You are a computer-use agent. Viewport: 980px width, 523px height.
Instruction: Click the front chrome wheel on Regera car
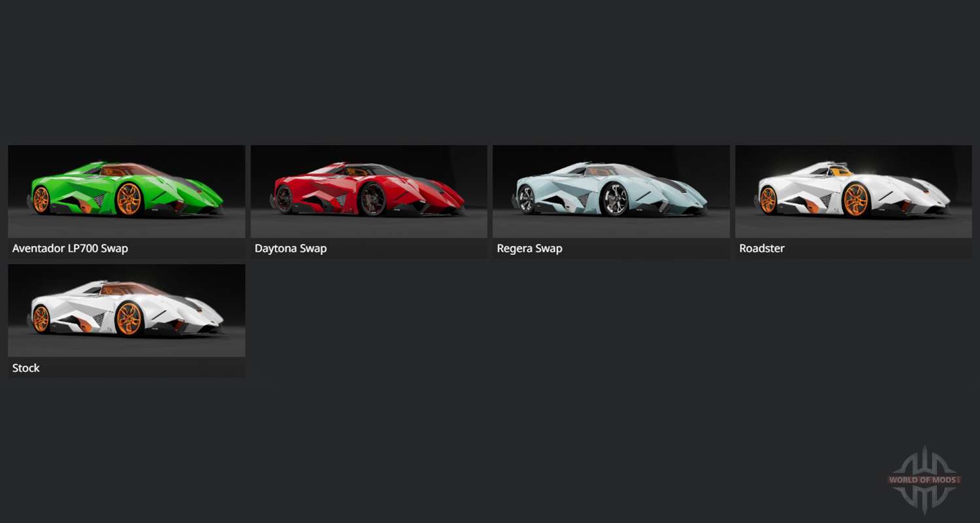[614, 199]
